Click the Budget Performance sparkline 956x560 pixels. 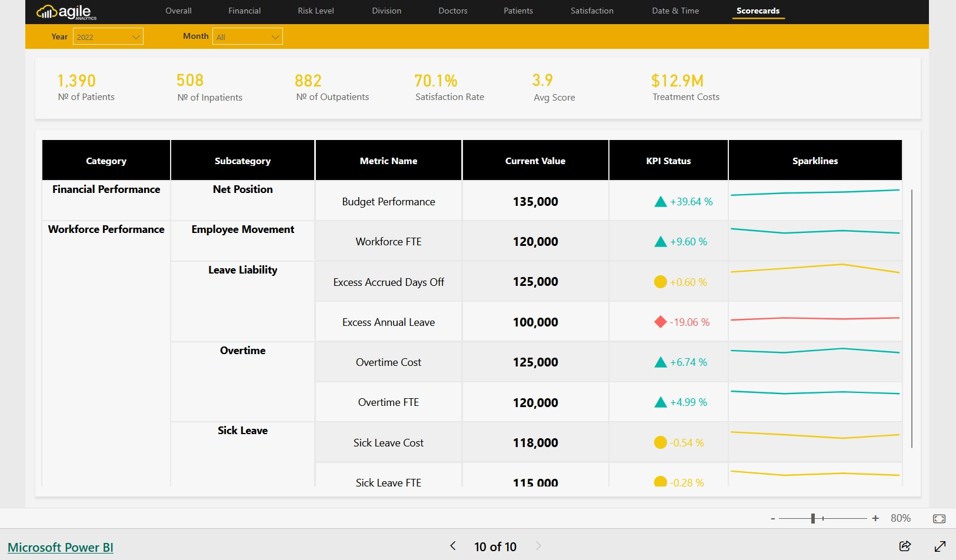click(815, 192)
